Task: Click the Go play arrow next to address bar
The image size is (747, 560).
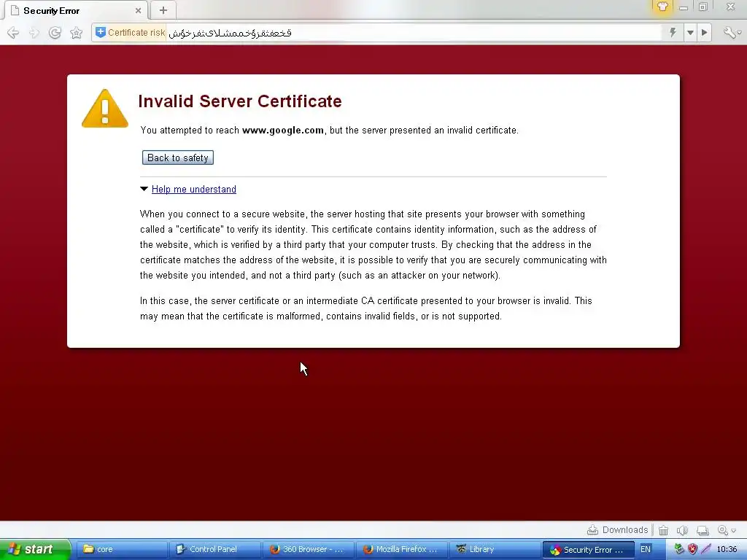Action: [x=705, y=32]
